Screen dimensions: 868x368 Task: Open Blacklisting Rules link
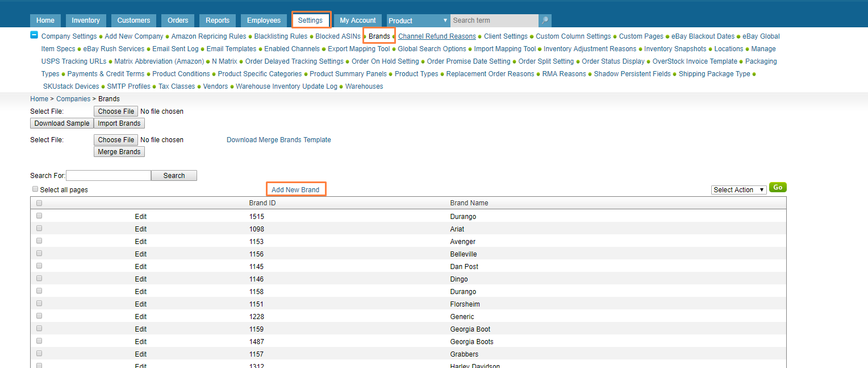281,36
